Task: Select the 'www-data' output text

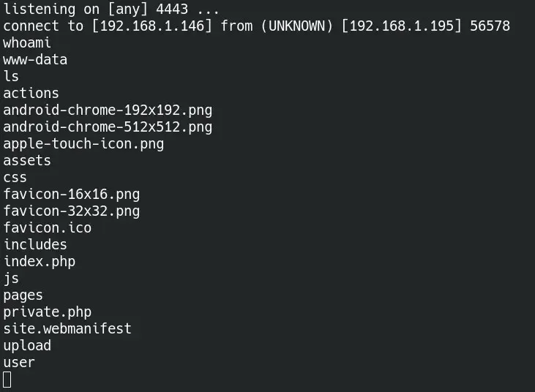Action: point(35,60)
